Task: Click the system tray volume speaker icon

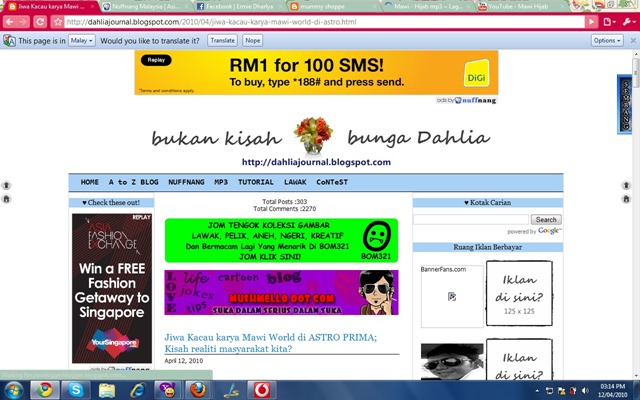Action: pos(585,391)
